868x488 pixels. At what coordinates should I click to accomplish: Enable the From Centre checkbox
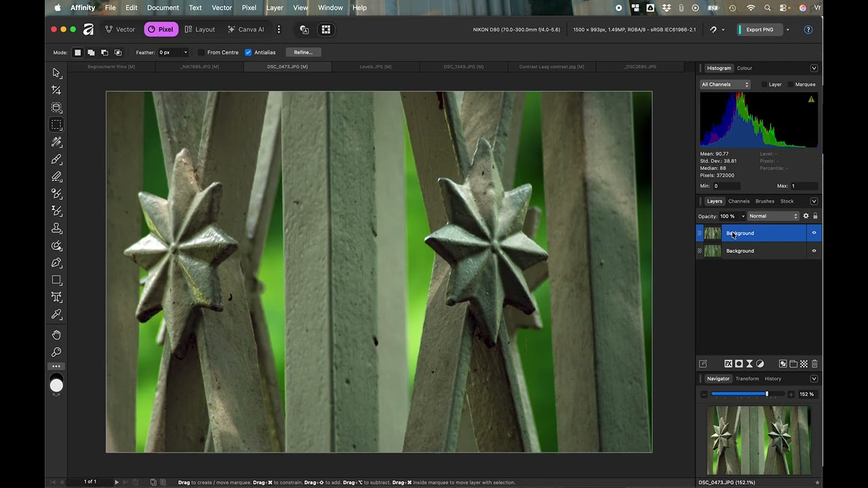pos(201,52)
